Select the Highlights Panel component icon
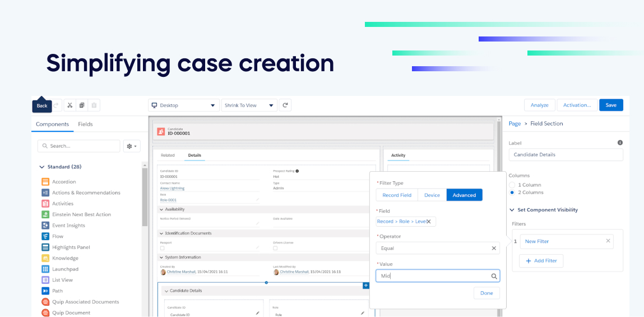The image size is (644, 317). [45, 247]
